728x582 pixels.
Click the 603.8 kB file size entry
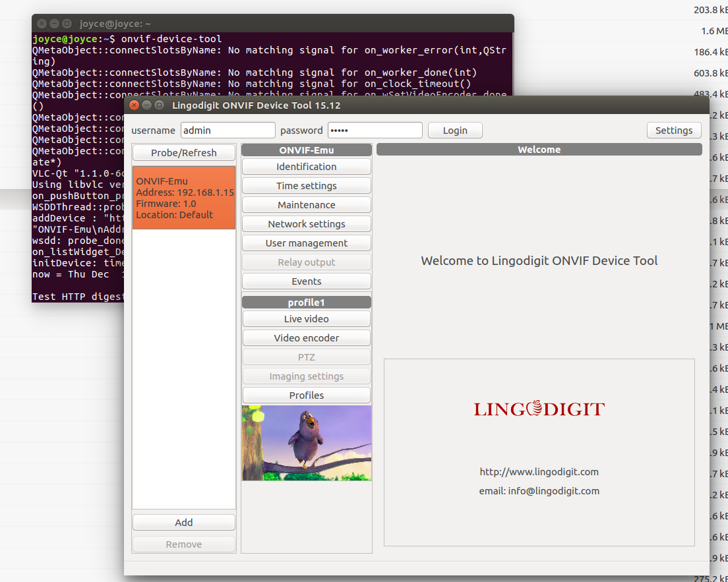coord(710,73)
